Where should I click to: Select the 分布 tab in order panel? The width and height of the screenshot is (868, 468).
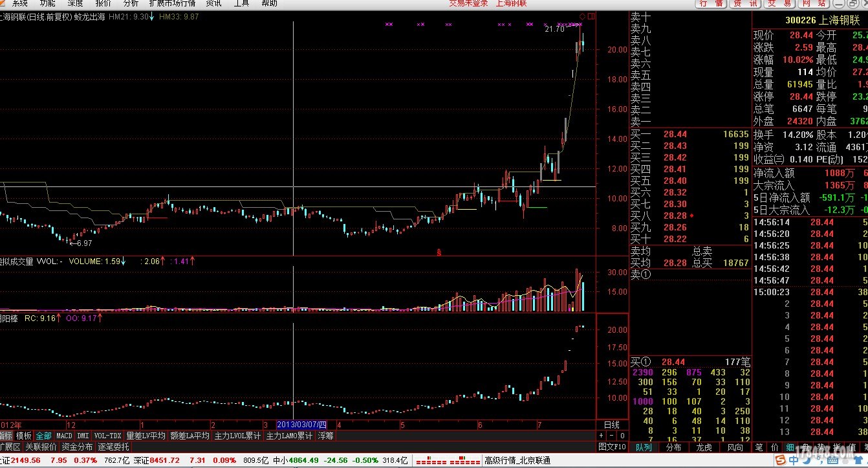[x=674, y=447]
